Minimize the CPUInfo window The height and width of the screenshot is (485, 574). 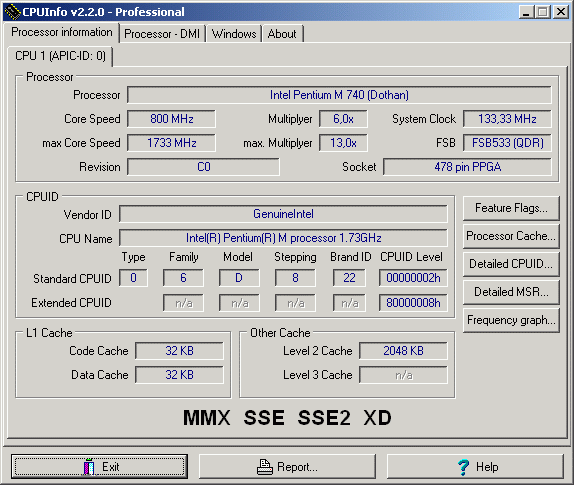point(526,12)
